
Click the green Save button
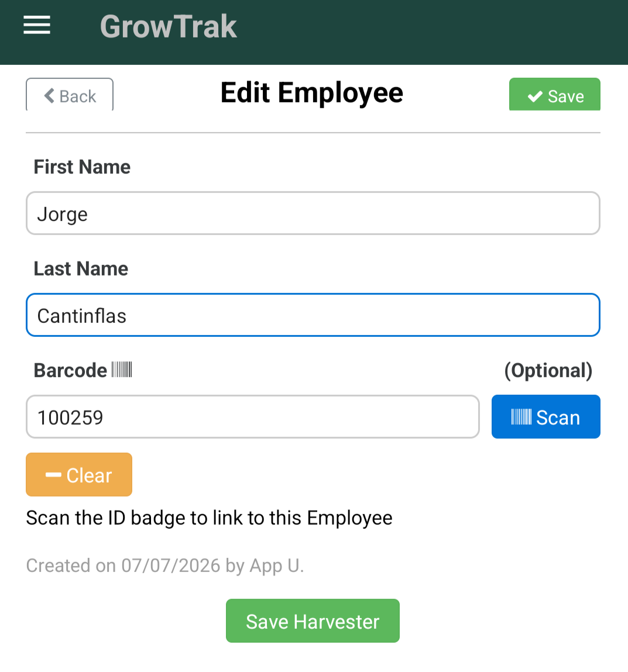click(555, 95)
